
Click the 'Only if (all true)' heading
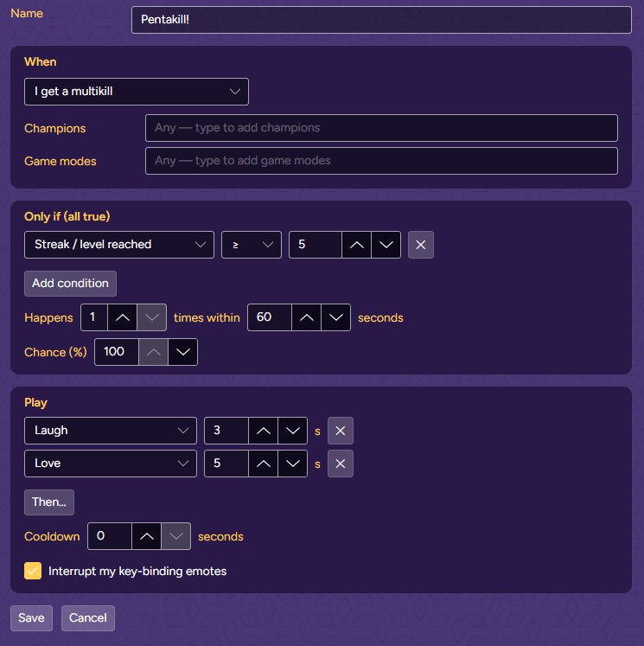click(67, 217)
